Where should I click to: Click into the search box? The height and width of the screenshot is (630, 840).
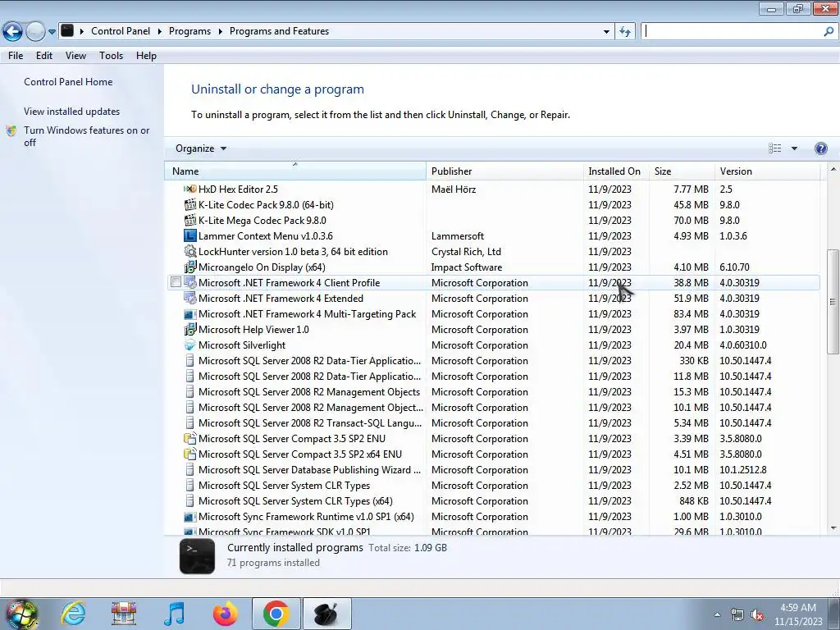click(x=733, y=32)
